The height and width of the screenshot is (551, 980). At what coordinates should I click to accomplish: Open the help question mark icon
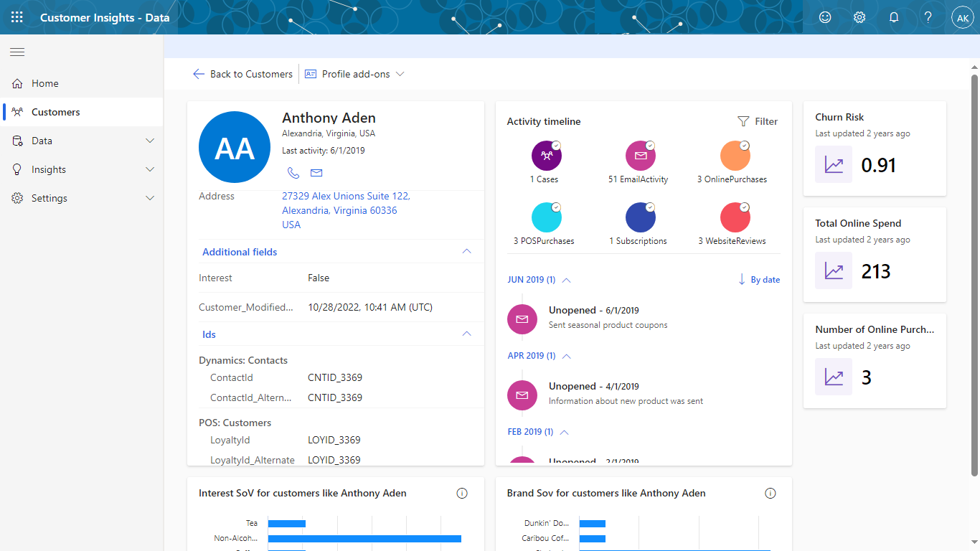(x=928, y=17)
